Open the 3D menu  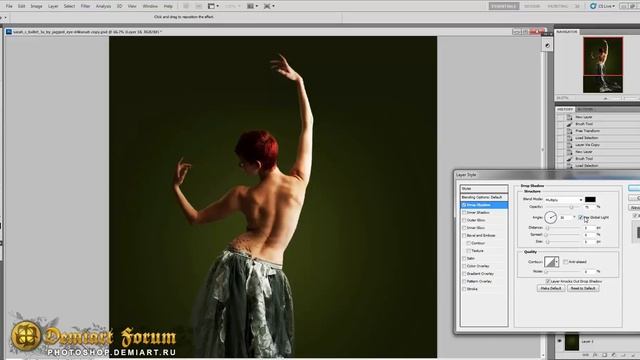point(120,6)
